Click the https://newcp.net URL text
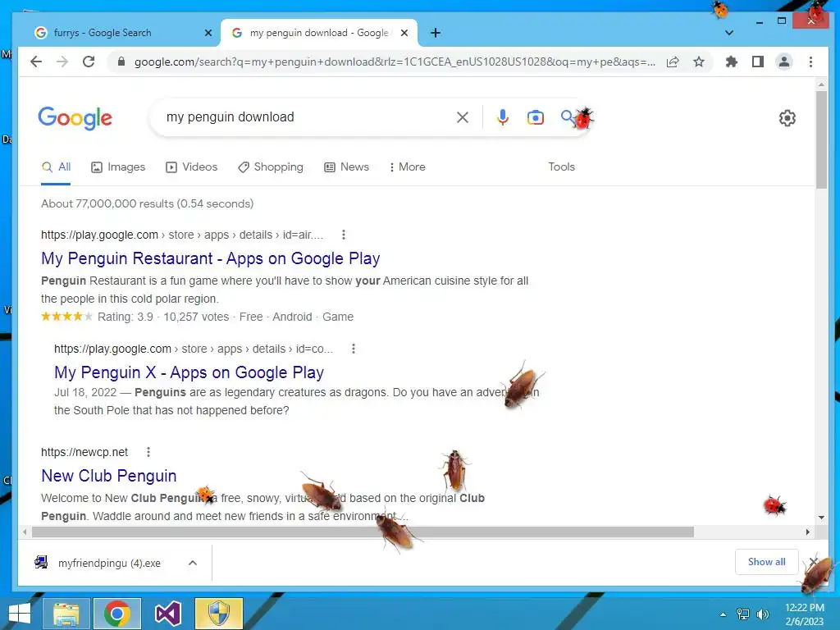840x630 pixels. [84, 452]
